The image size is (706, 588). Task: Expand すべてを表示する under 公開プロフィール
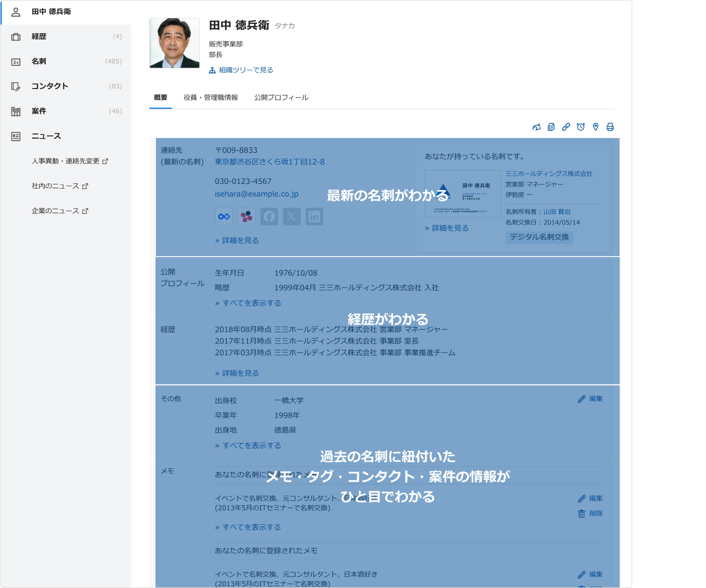248,303
